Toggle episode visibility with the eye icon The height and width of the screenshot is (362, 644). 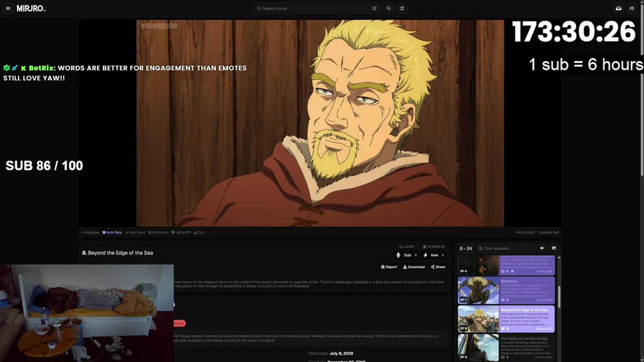pos(542,248)
